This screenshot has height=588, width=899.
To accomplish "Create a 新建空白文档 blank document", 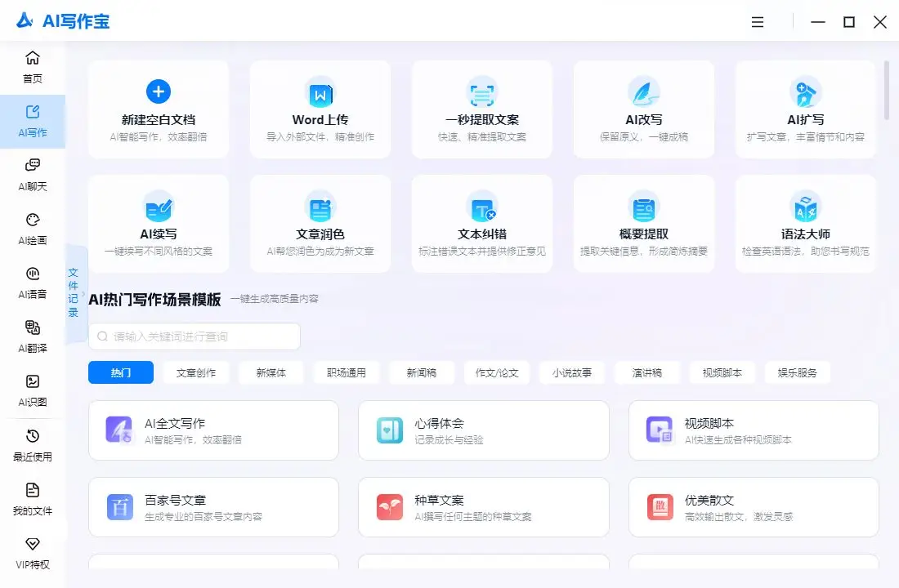I will 159,109.
